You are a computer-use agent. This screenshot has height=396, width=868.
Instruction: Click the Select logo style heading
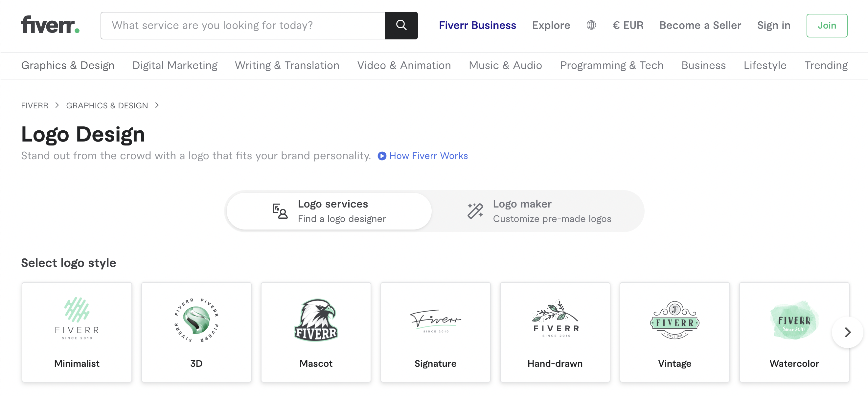click(x=68, y=263)
